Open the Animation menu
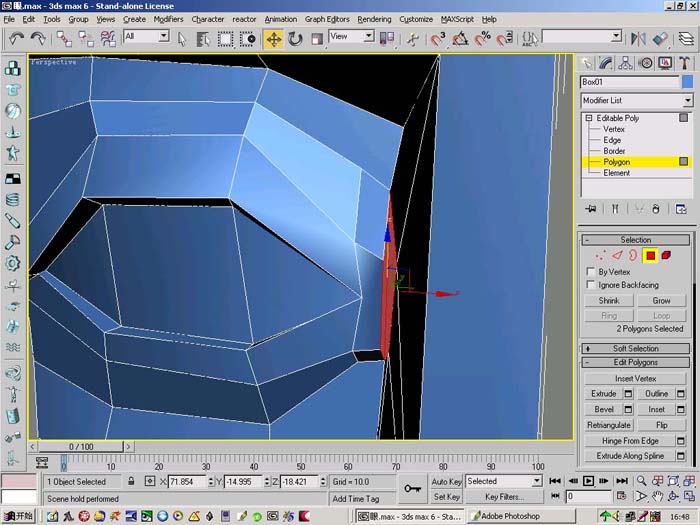700x525 pixels. click(x=280, y=19)
